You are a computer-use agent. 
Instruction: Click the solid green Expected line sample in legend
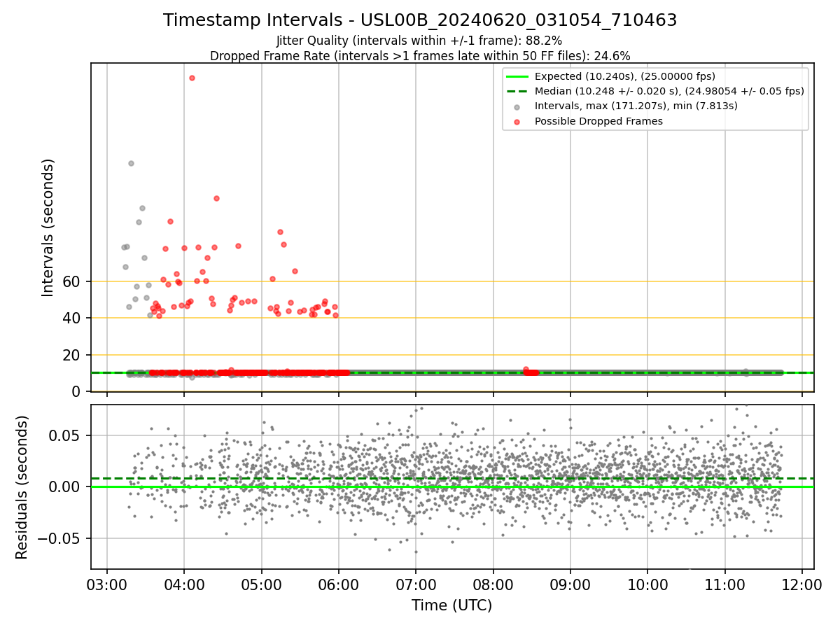[x=517, y=77]
